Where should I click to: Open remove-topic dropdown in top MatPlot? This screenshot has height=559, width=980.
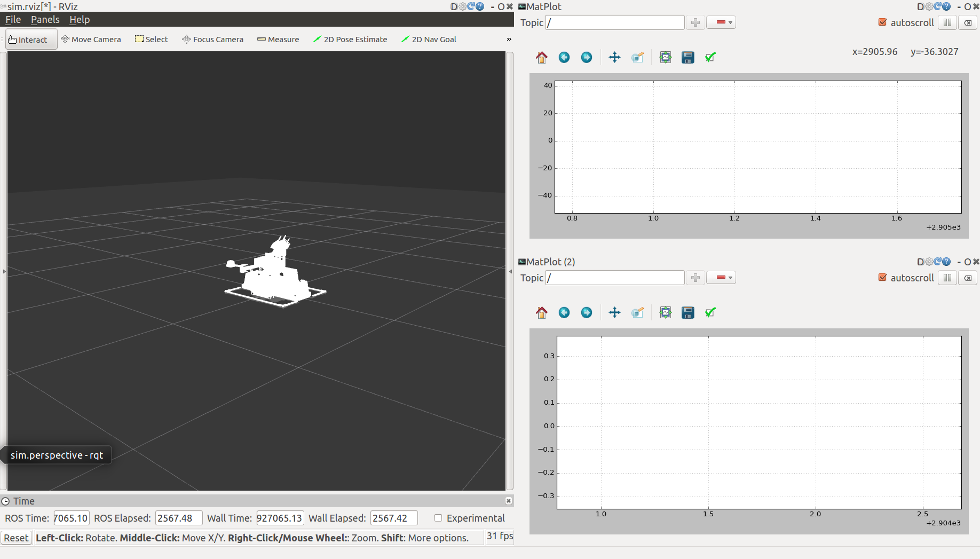[721, 22]
